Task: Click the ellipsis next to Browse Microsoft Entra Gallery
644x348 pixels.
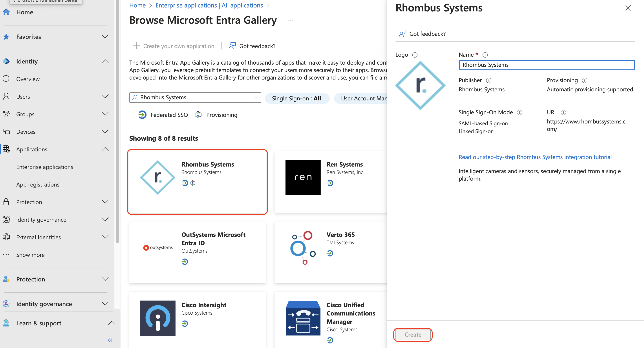Action: 291,20
